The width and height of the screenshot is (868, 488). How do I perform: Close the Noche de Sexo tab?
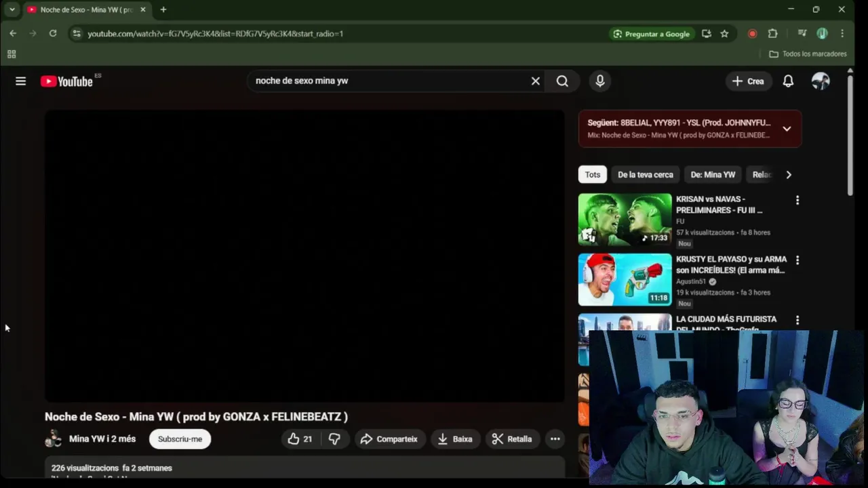click(x=142, y=9)
